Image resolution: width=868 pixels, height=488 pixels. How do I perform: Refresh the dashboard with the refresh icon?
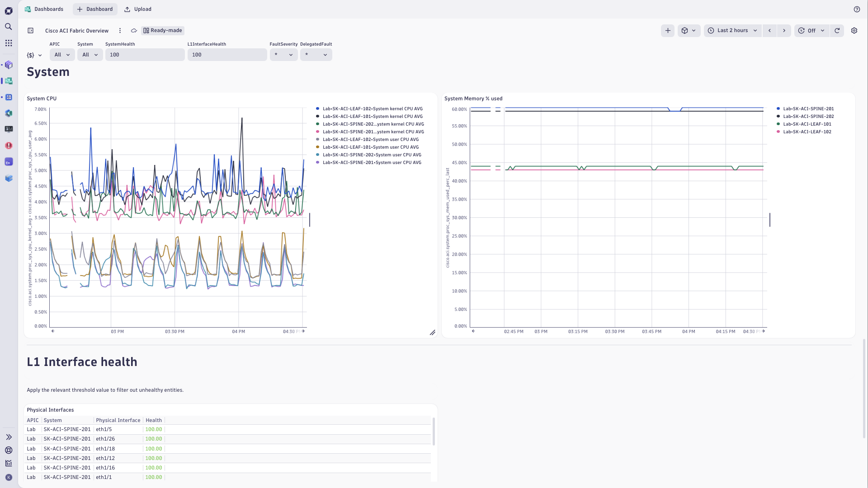click(838, 30)
